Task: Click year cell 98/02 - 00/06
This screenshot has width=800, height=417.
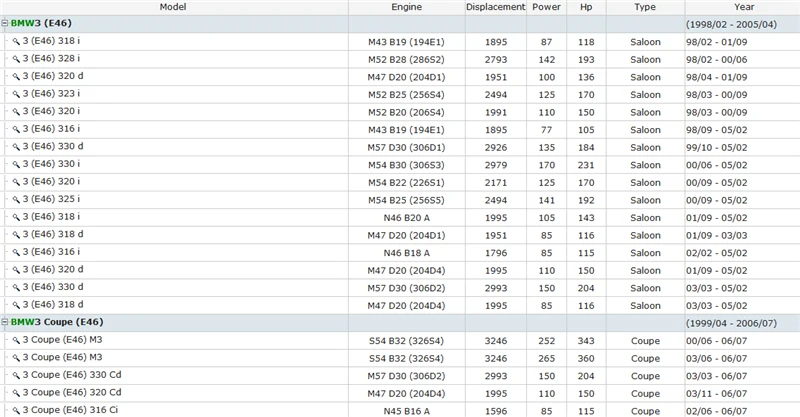Action: point(716,60)
